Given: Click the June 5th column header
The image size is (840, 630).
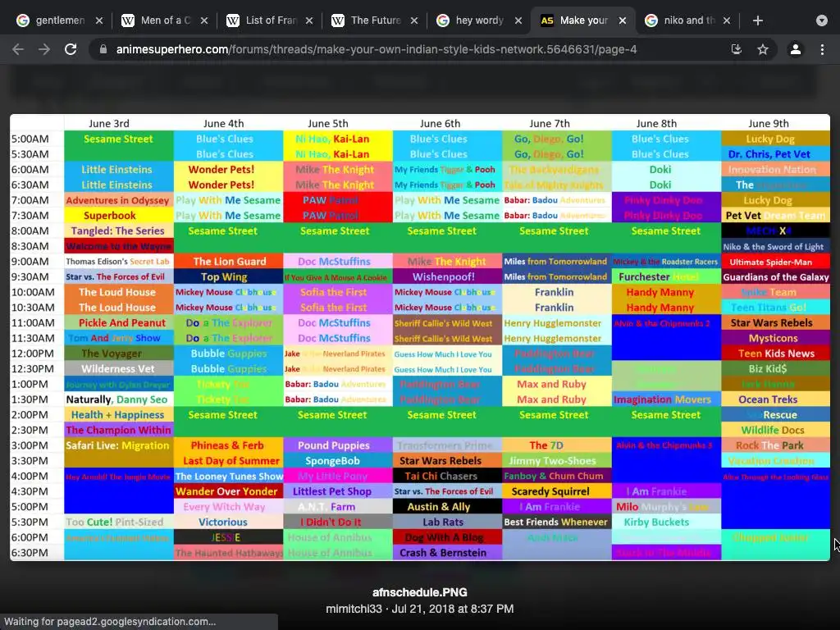Looking at the screenshot, I should tap(328, 123).
